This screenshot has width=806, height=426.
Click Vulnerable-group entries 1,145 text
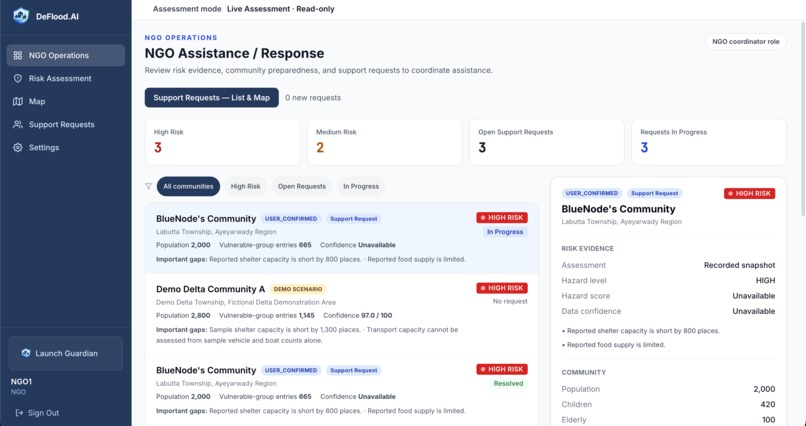click(267, 316)
